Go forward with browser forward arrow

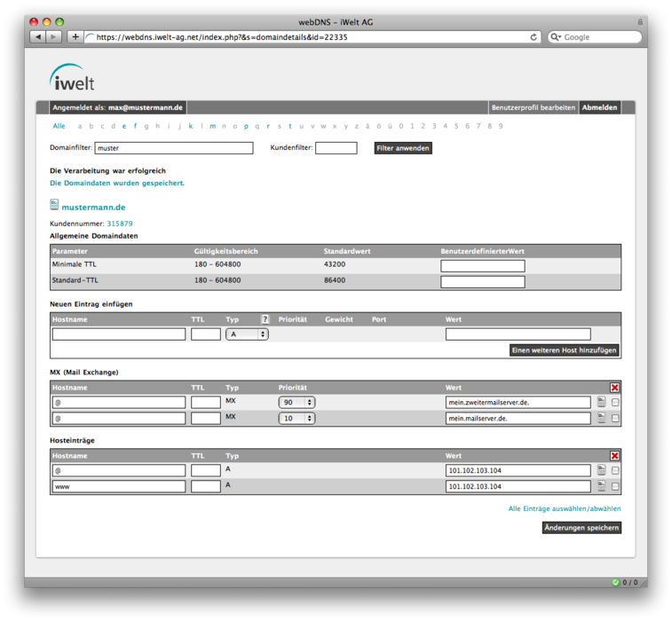53,37
